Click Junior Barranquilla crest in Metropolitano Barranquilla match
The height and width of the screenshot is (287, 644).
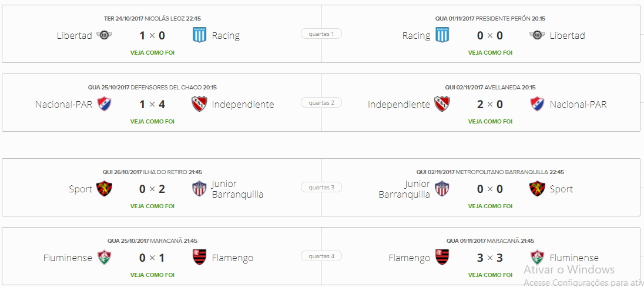click(x=442, y=189)
